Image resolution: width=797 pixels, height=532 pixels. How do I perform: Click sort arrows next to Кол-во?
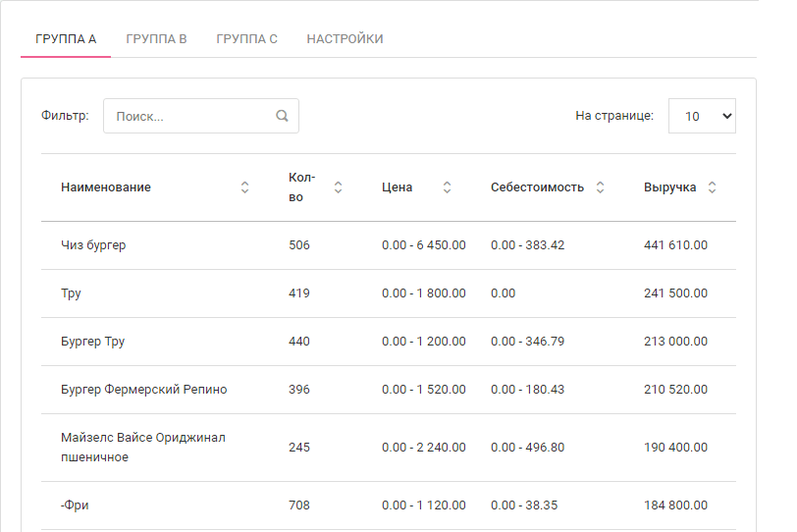point(338,187)
